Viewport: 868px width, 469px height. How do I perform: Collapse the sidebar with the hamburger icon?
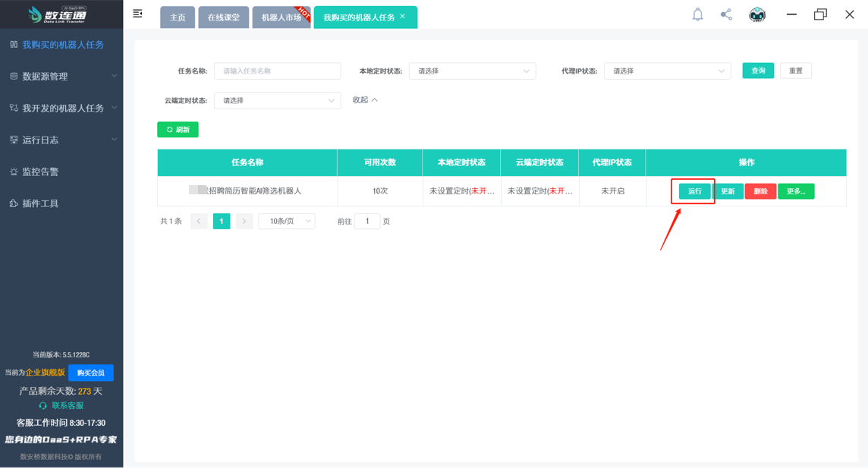tap(137, 13)
